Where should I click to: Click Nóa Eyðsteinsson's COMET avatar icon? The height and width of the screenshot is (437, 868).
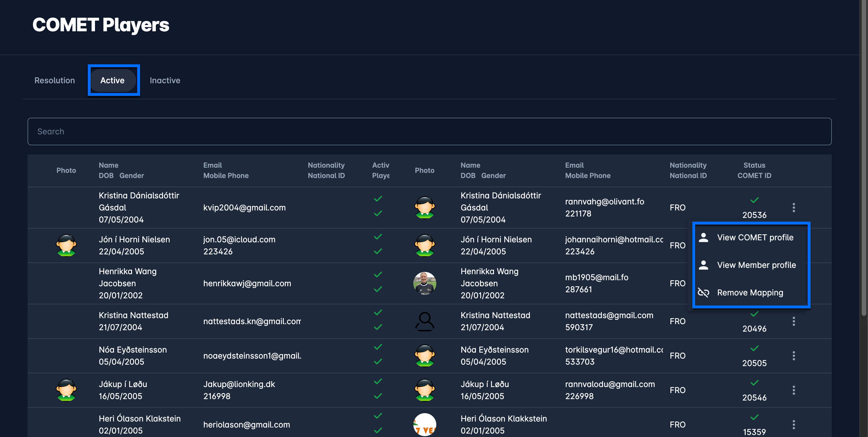pos(425,356)
